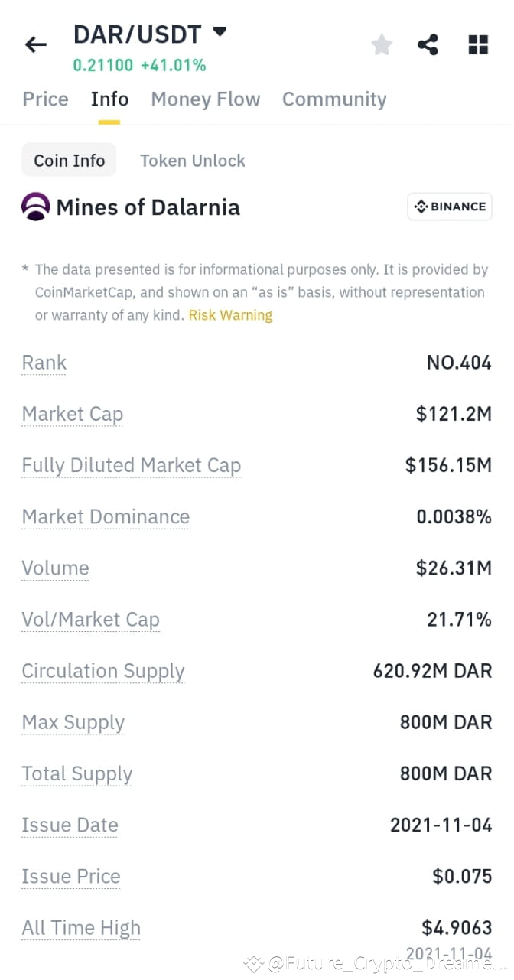Tap the Binance diamond logo inside badge
514x980 pixels.
pyautogui.click(x=421, y=207)
